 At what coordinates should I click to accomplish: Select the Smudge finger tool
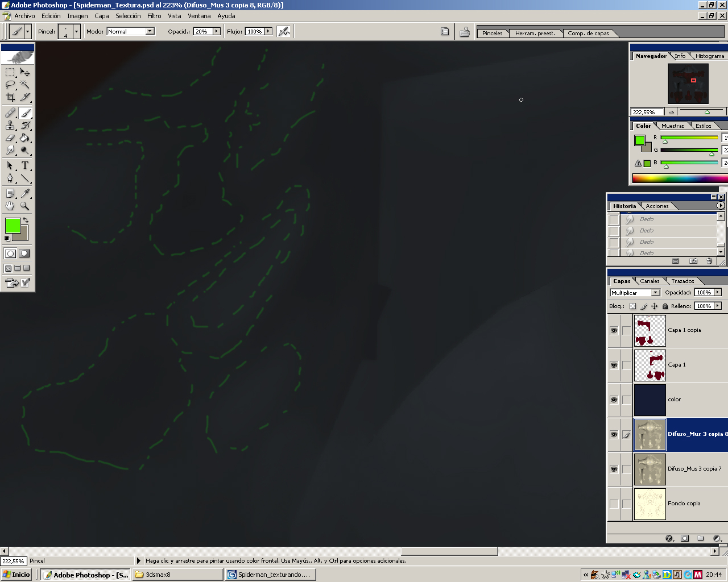pos(10,151)
